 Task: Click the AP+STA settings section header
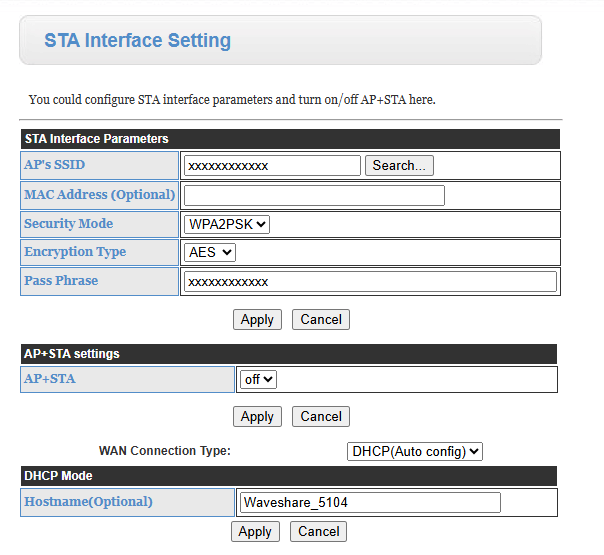coord(72,354)
